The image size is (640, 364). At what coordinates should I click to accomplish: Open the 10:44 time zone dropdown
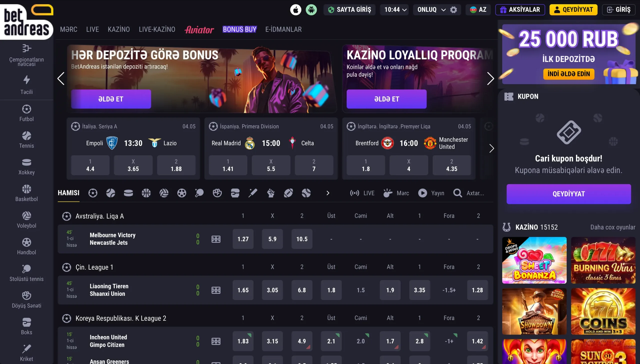point(394,10)
